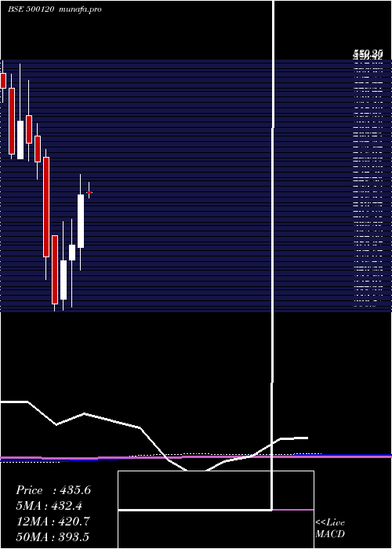Click the BSE 500120 ticker label
This screenshot has height=549, width=392.
pos(31,9)
